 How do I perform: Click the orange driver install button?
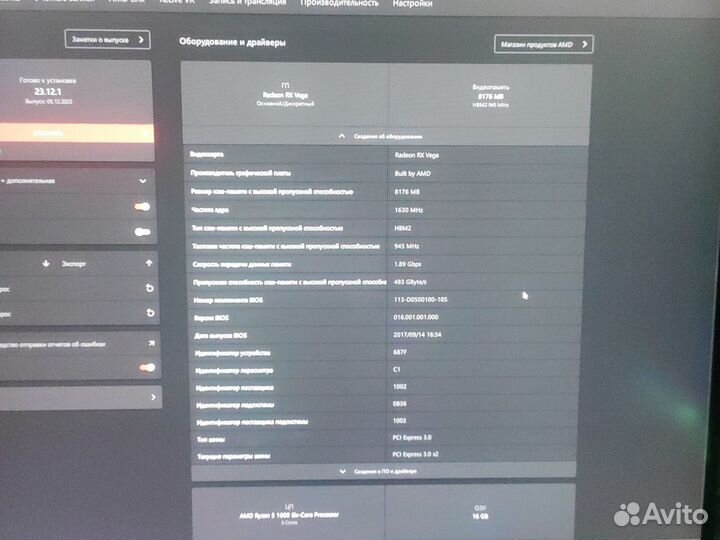(77, 133)
